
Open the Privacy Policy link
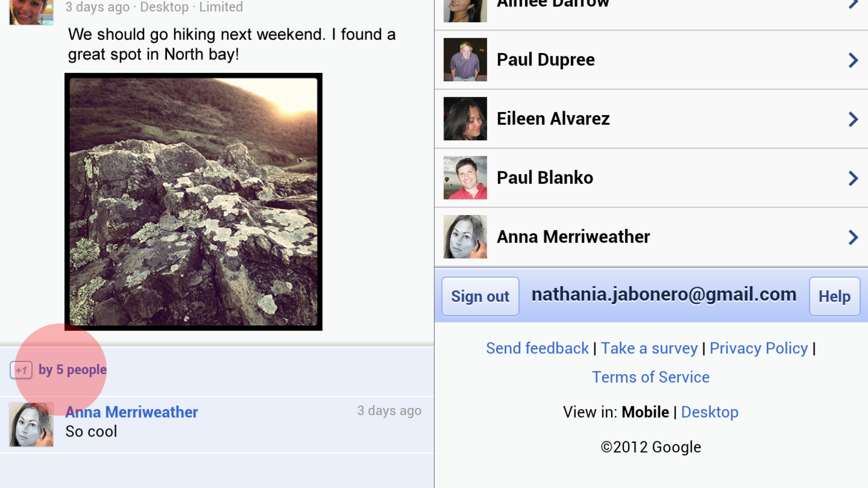(x=759, y=349)
